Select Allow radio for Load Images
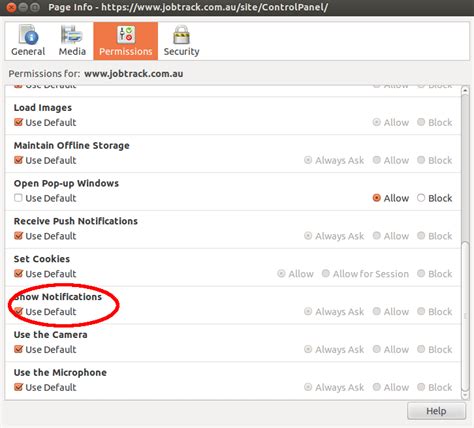This screenshot has height=428, width=474. [377, 122]
